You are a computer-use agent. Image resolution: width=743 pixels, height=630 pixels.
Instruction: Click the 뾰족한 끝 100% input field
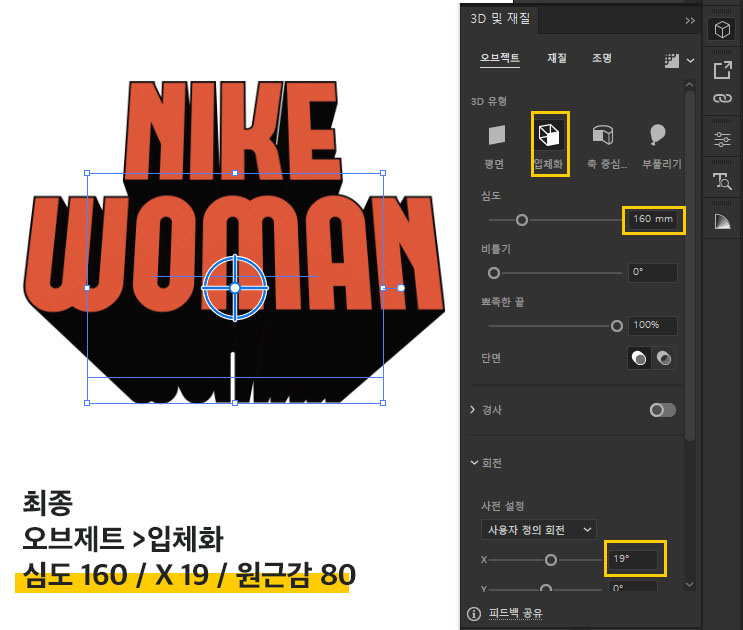pyautogui.click(x=652, y=325)
